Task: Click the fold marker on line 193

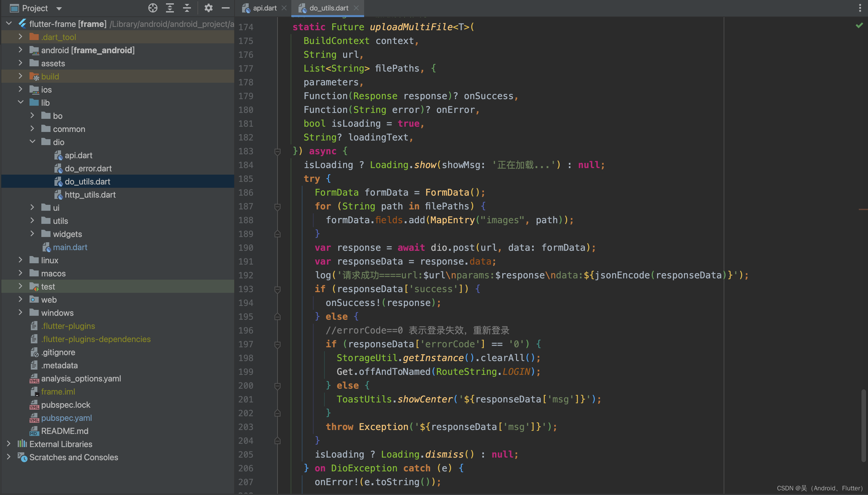Action: coord(277,289)
